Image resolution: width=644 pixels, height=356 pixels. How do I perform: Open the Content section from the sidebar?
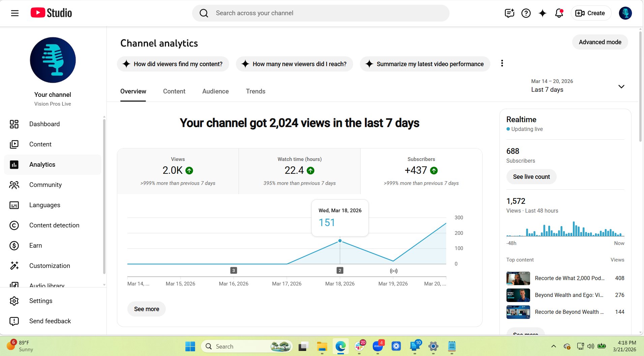pyautogui.click(x=14, y=144)
